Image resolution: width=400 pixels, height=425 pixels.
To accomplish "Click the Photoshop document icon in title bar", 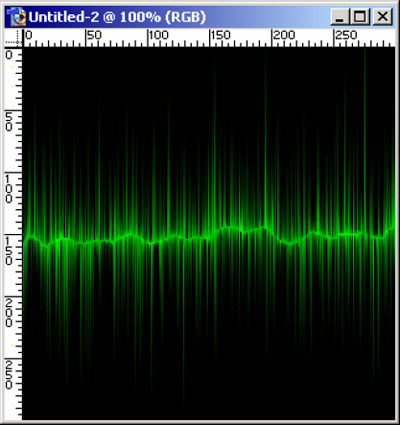I will click(x=17, y=17).
